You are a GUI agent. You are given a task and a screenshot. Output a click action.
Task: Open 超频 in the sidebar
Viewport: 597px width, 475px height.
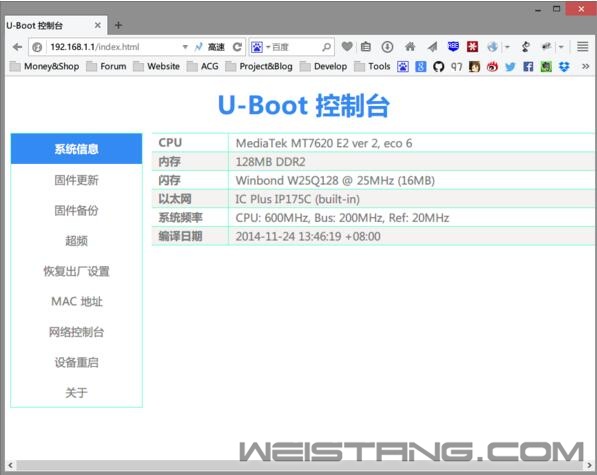click(77, 241)
